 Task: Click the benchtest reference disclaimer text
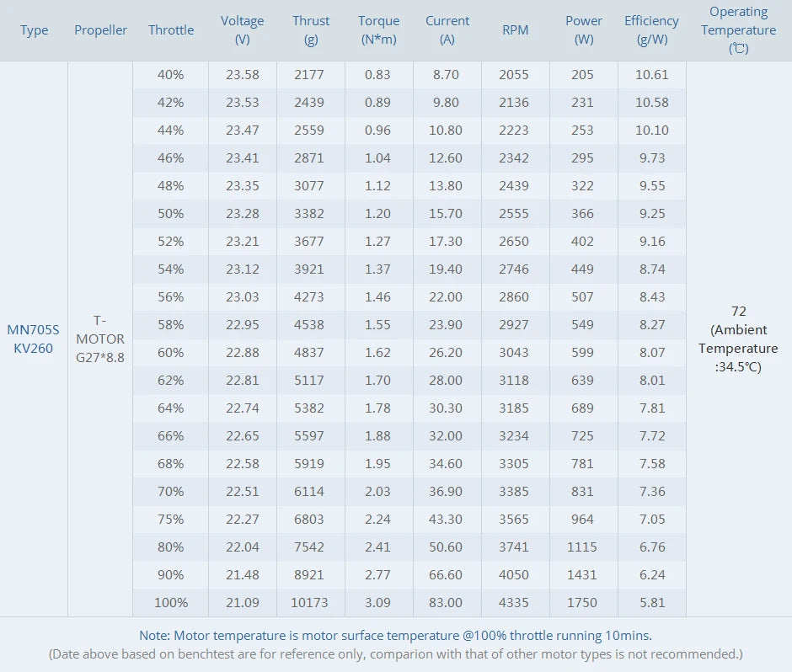pyautogui.click(x=395, y=653)
